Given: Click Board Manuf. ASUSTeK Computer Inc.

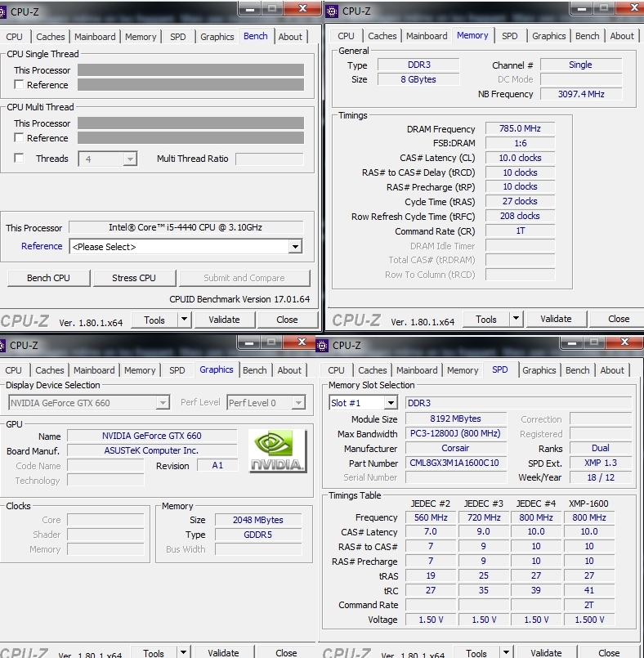Looking at the screenshot, I should pyautogui.click(x=152, y=450).
